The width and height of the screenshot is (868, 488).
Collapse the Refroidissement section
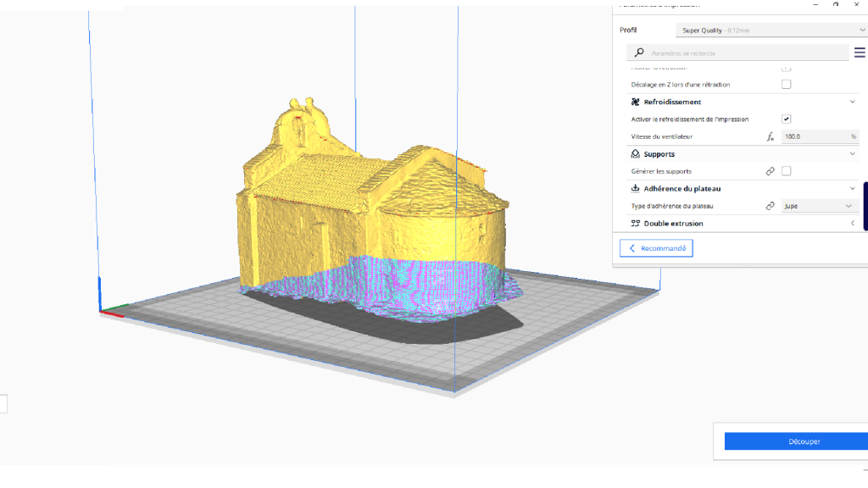tap(852, 102)
